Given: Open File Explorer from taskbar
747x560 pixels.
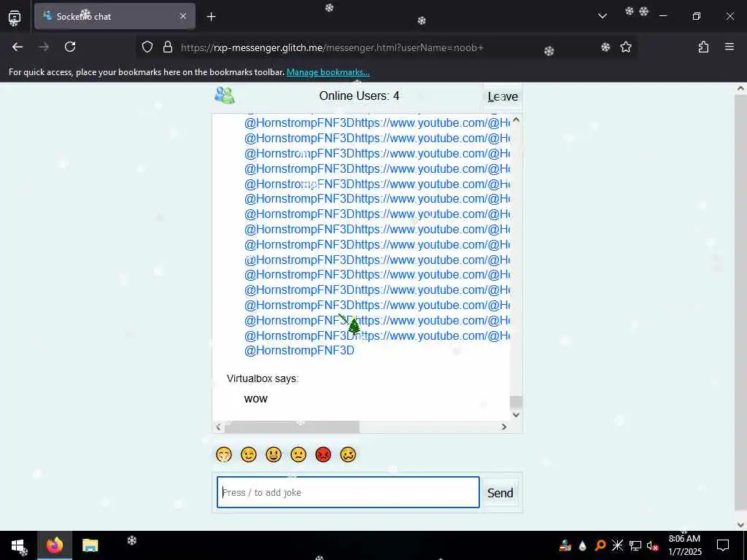Looking at the screenshot, I should 90,545.
